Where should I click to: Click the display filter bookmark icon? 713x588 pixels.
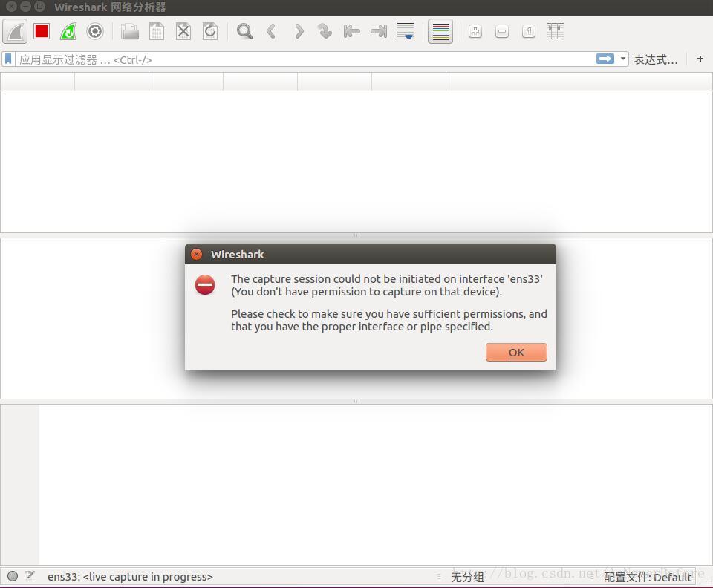point(8,59)
